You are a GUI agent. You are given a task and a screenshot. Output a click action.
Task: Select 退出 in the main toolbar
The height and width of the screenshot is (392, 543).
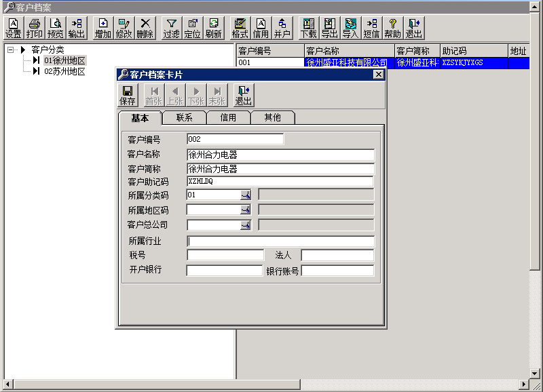click(x=414, y=28)
